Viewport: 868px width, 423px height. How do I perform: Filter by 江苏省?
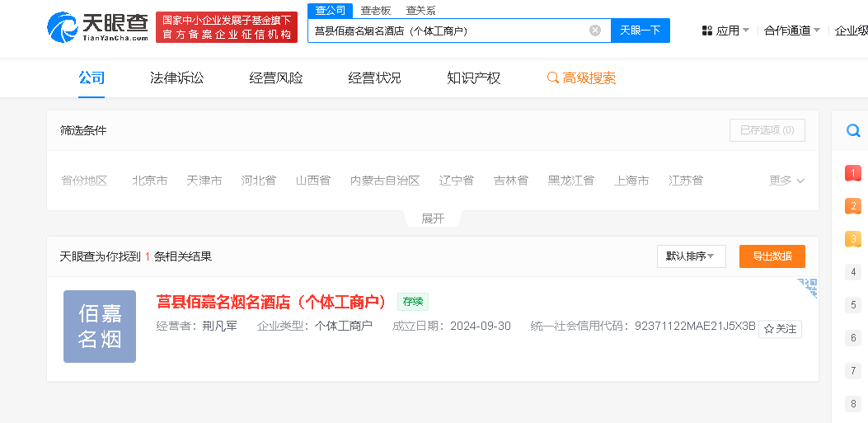[x=686, y=181]
